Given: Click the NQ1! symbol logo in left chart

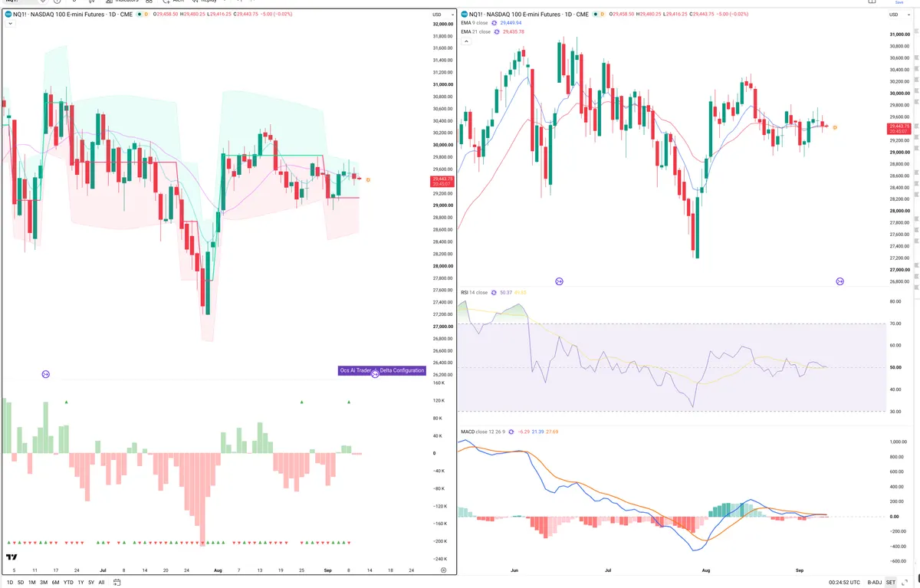Looking at the screenshot, I should coord(8,15).
